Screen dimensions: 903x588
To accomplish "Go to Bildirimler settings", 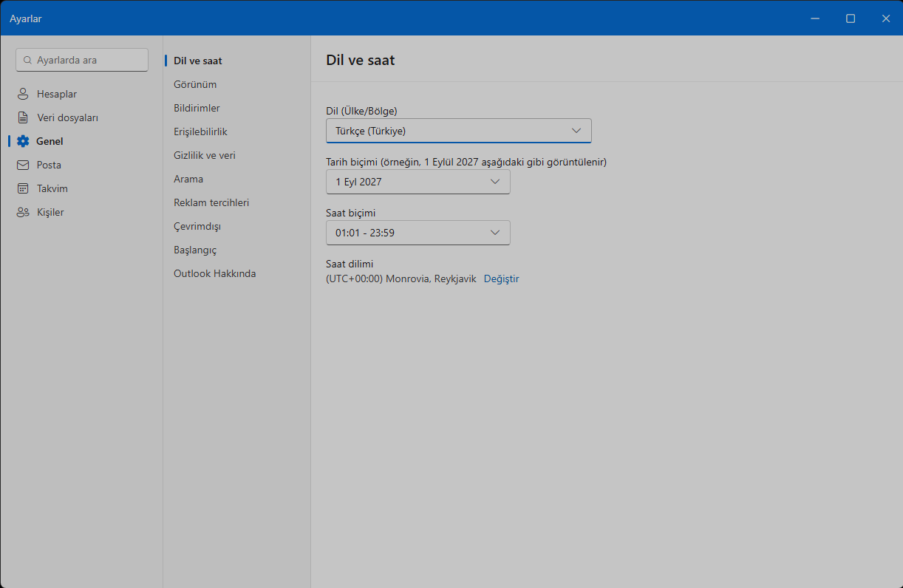I will click(x=197, y=108).
